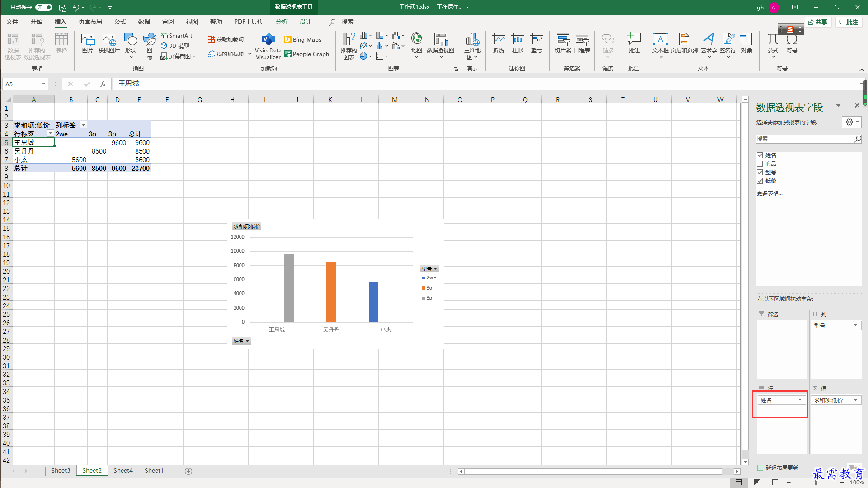868x488 pixels.
Task: Click the 推荐的图表 recommended charts icon
Action: (x=349, y=46)
